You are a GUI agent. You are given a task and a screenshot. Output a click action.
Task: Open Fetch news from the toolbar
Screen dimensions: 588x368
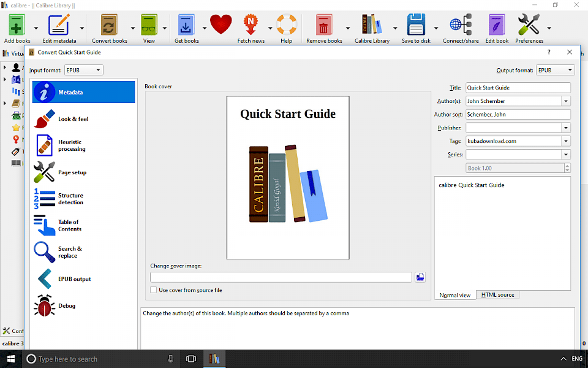pyautogui.click(x=251, y=25)
